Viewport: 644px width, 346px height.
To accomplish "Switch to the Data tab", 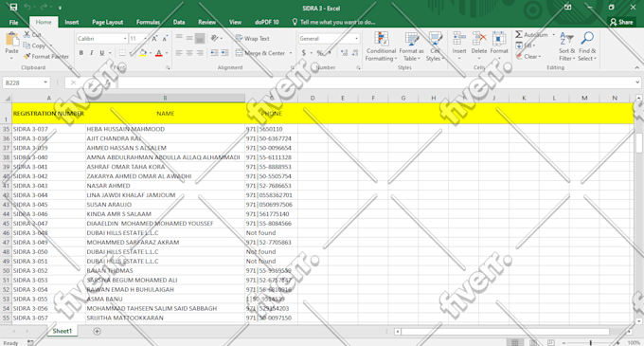I will (179, 22).
